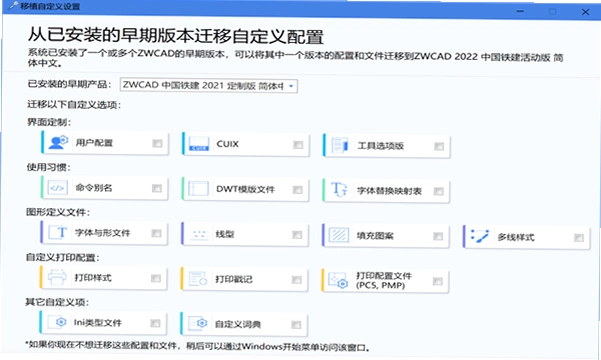
Task: Click the 打印配置文件 PC5 PMP icon
Action: point(338,280)
